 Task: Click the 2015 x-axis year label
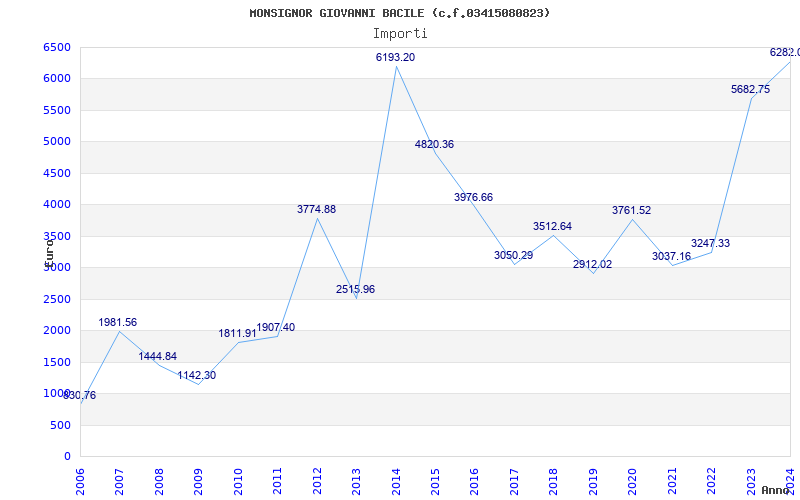click(435, 482)
